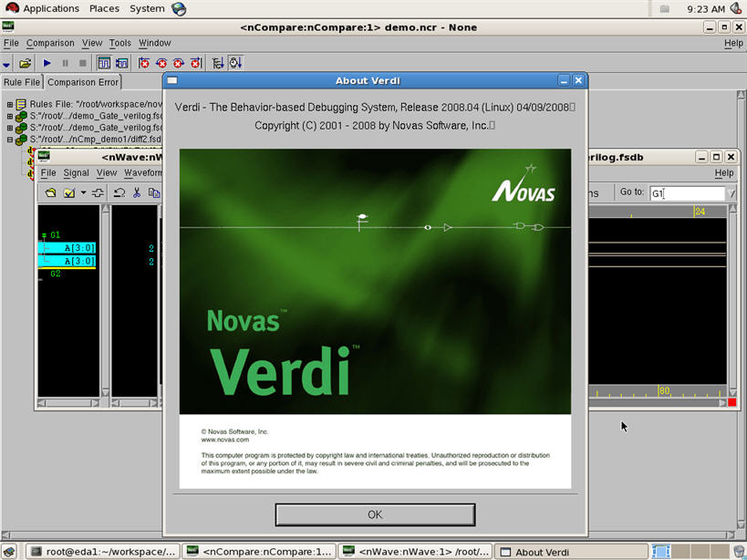Select the first A[3:0] signal
The image size is (747, 560).
point(79,248)
